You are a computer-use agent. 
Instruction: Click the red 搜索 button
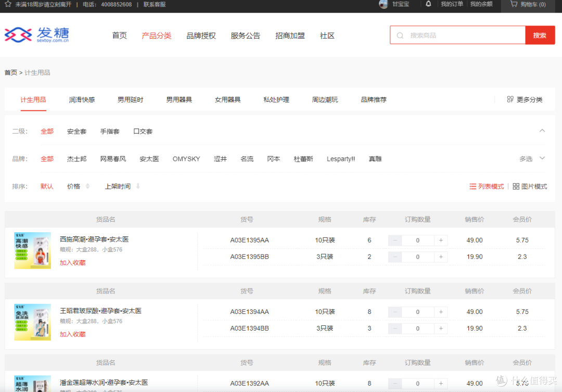pos(540,35)
